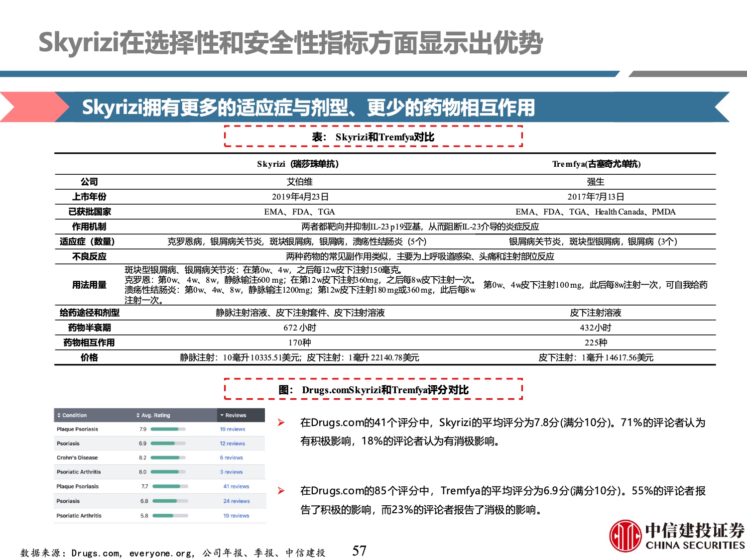Click the dashed-box table title 'Skyrizi和Tremfya对比'

[373, 137]
